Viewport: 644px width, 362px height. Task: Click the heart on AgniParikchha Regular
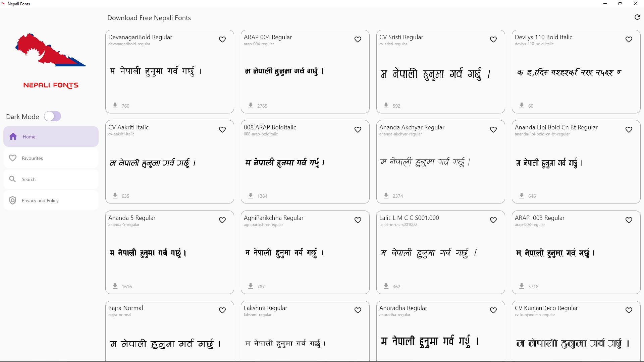(358, 220)
